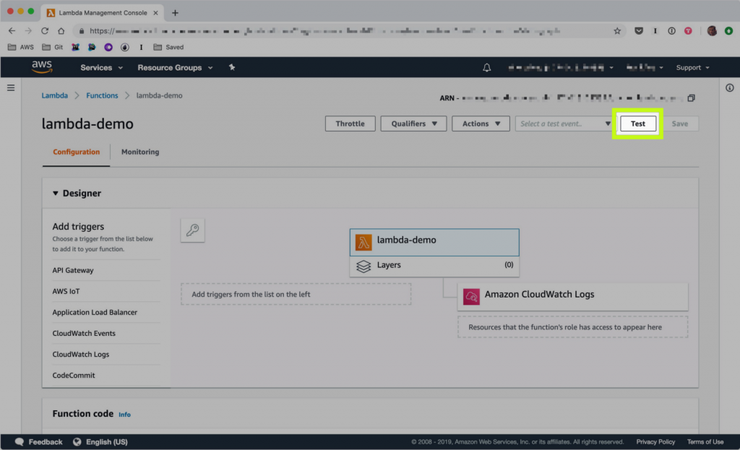Click the Save button
The width and height of the screenshot is (740, 450).
[680, 124]
